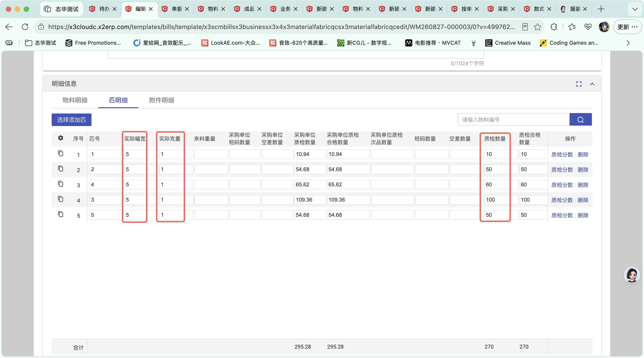The height and width of the screenshot is (358, 644).
Task: Open table column settings gear
Action: click(61, 138)
